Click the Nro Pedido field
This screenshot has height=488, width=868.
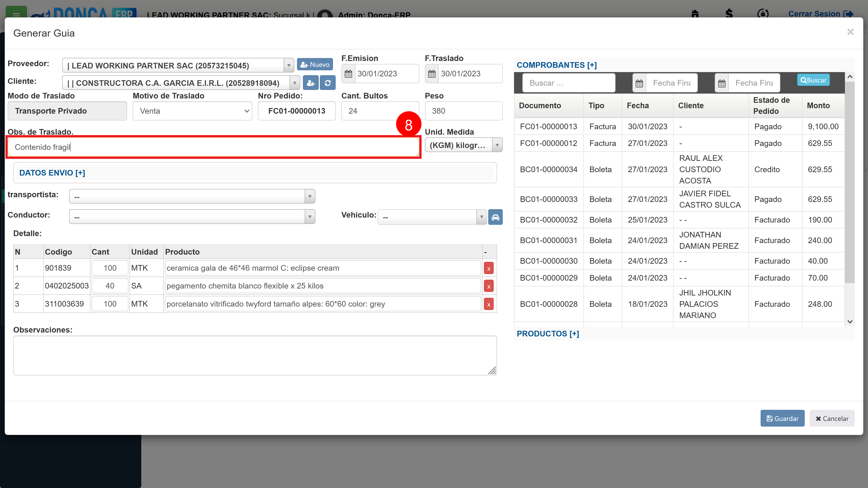pyautogui.click(x=297, y=111)
